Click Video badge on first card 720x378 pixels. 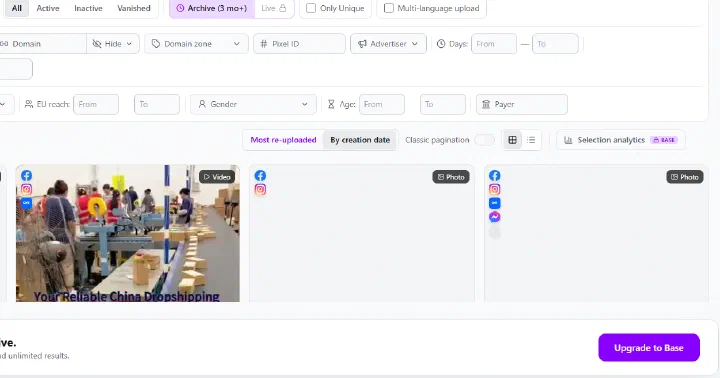point(217,177)
